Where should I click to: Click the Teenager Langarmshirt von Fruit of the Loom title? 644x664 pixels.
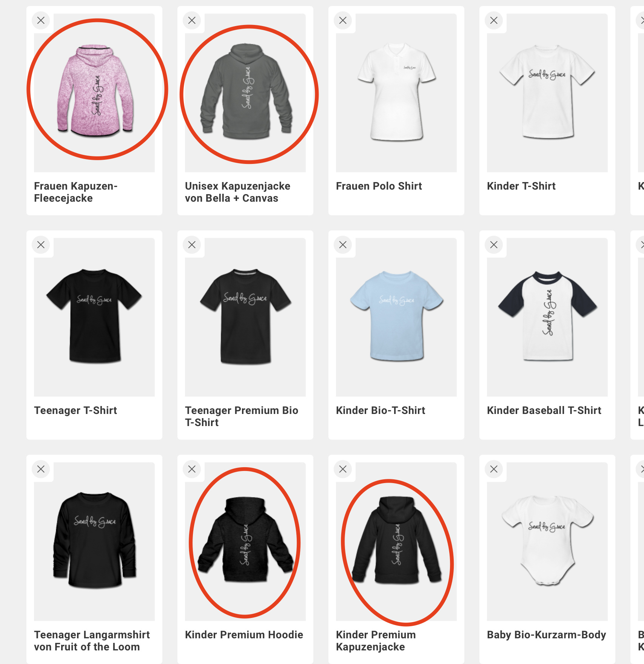tap(92, 641)
